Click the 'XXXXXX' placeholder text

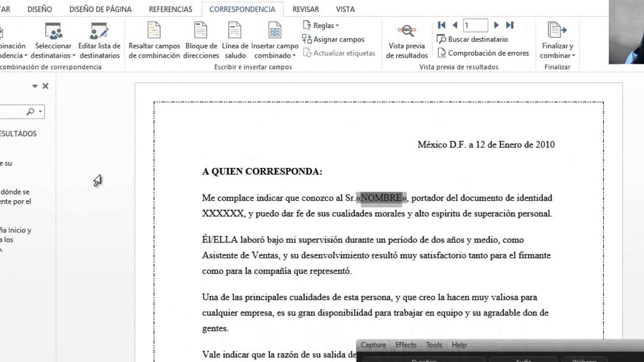click(223, 214)
